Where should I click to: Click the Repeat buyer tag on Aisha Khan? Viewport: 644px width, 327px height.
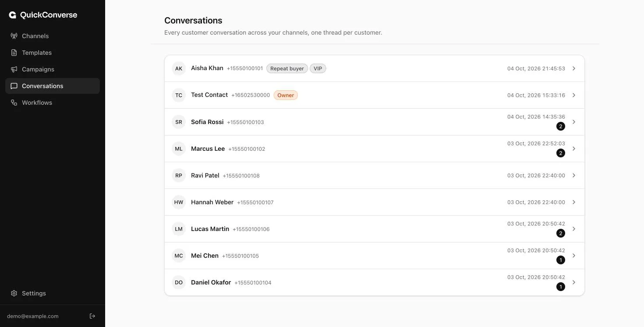tap(287, 68)
